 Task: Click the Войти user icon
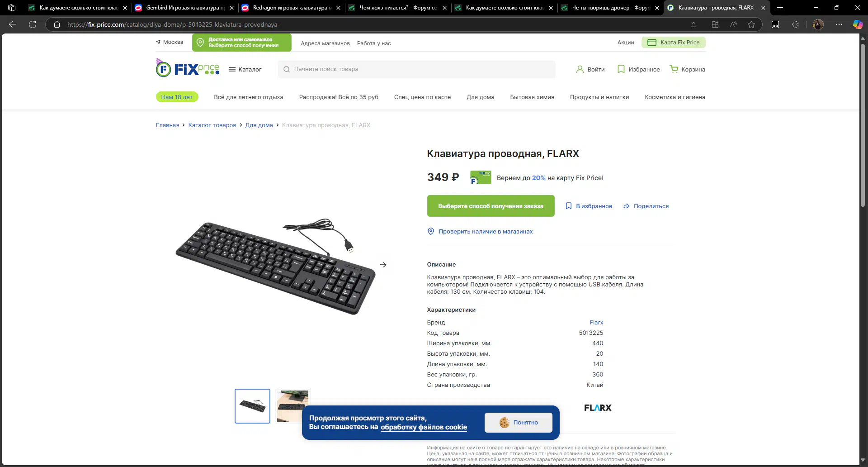click(580, 69)
